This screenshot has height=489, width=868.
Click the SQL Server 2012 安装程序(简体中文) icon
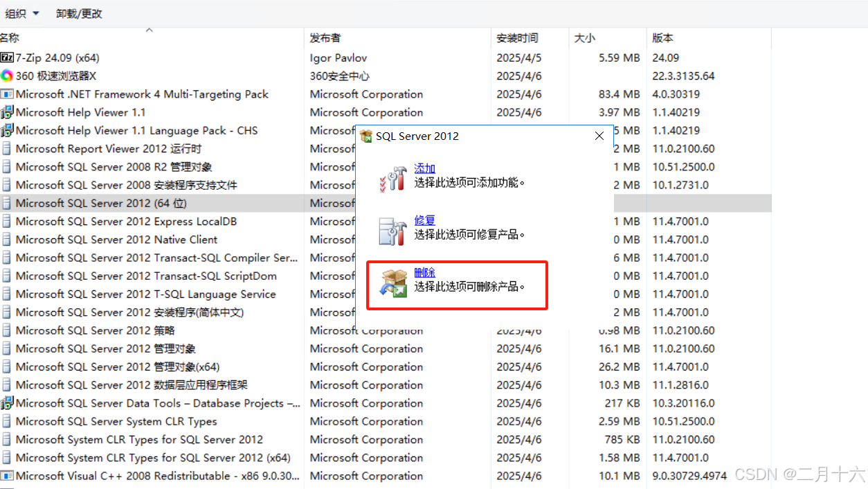pos(7,312)
